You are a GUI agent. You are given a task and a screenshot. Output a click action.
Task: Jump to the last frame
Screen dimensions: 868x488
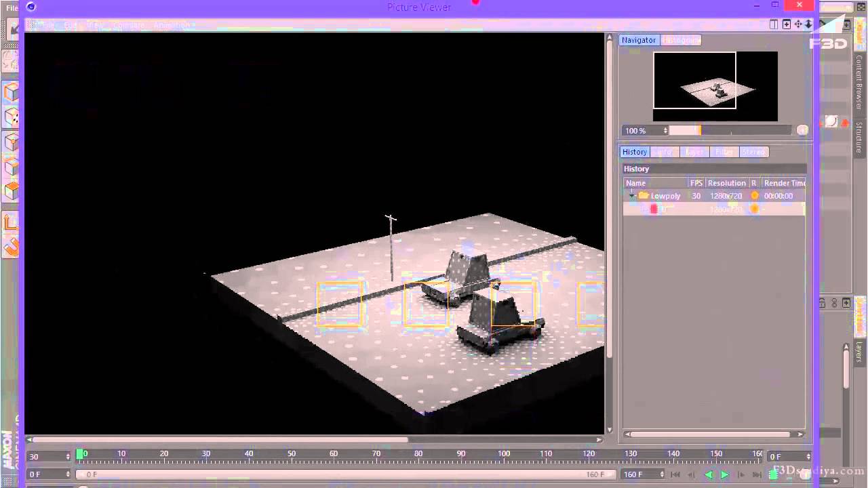point(757,474)
